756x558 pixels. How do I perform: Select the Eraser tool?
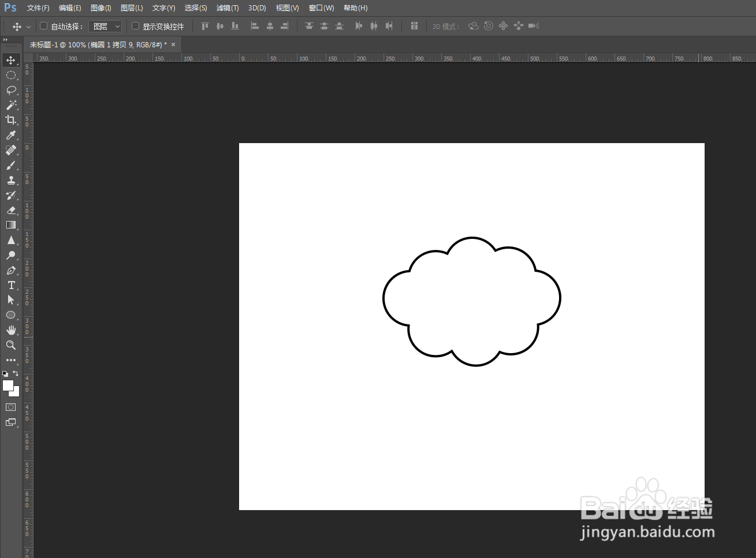(x=11, y=210)
